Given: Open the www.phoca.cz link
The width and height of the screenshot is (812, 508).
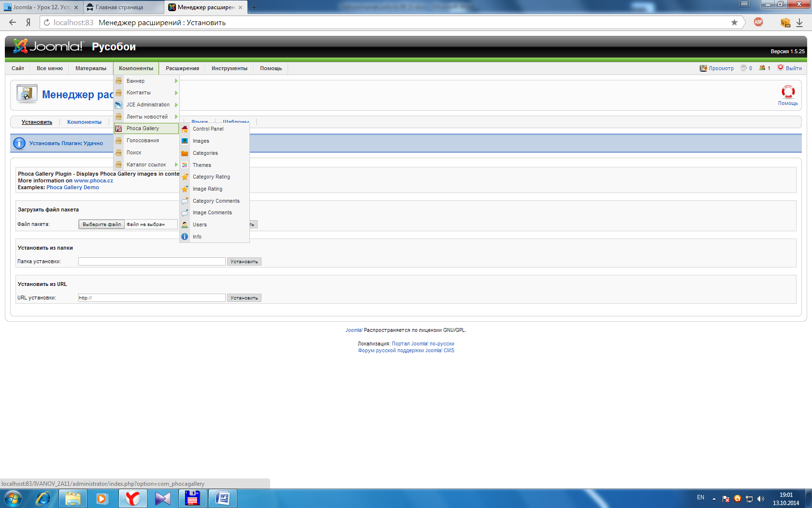Looking at the screenshot, I should point(93,180).
